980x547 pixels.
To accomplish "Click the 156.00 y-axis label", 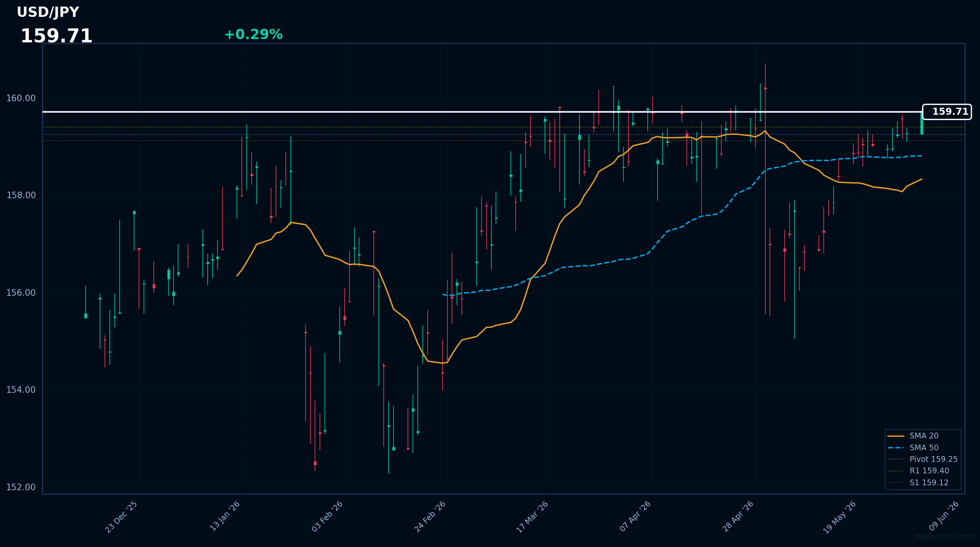I will click(21, 293).
